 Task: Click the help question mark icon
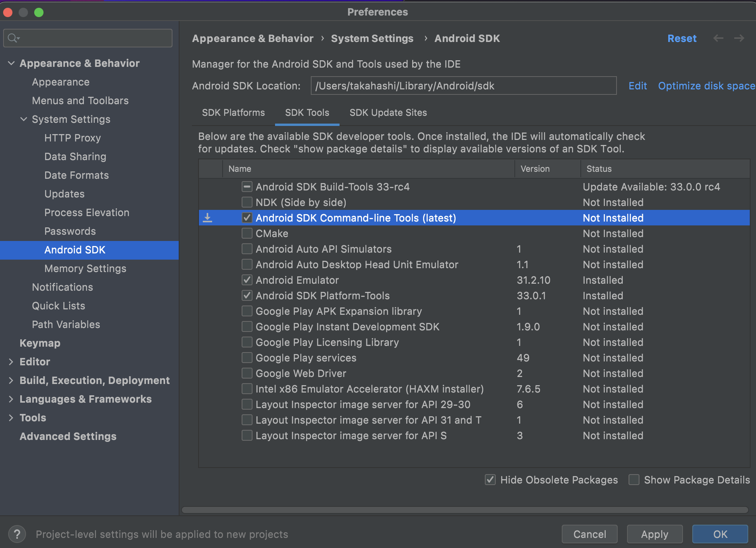[17, 534]
